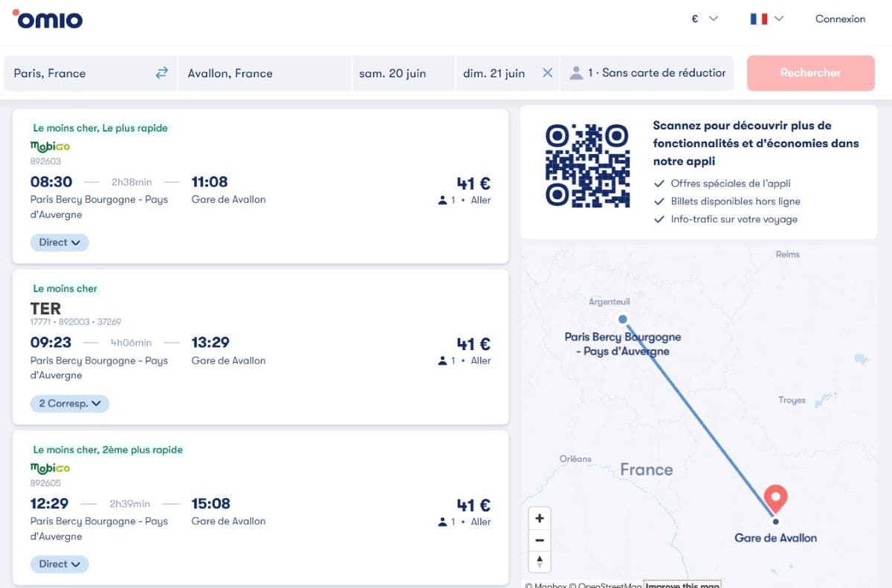Click the 4h06min duration text
This screenshot has width=892, height=588.
point(131,343)
